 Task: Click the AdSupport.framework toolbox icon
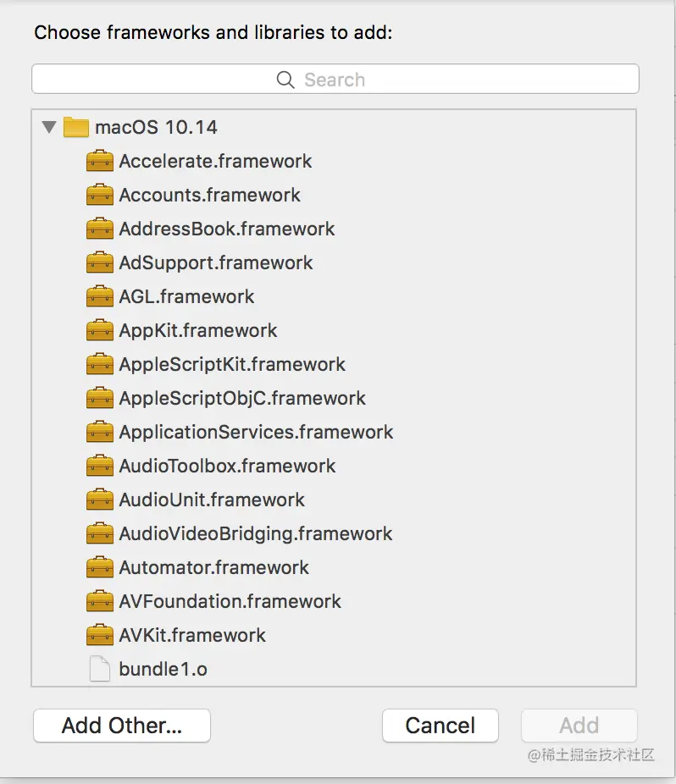point(100,262)
